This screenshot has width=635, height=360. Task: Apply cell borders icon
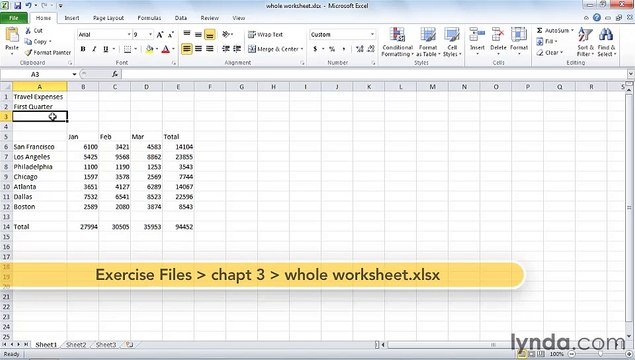point(127,49)
